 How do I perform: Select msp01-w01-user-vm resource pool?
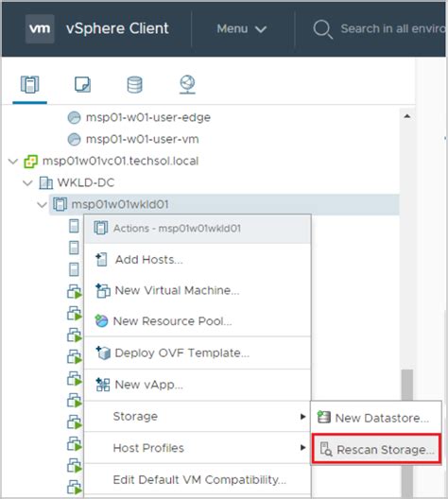[142, 139]
